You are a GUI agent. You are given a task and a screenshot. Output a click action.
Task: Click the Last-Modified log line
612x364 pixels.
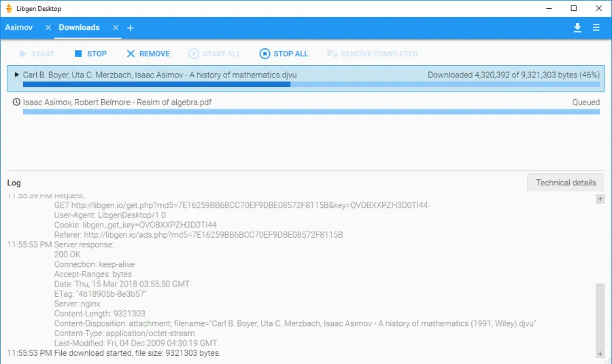(x=135, y=343)
